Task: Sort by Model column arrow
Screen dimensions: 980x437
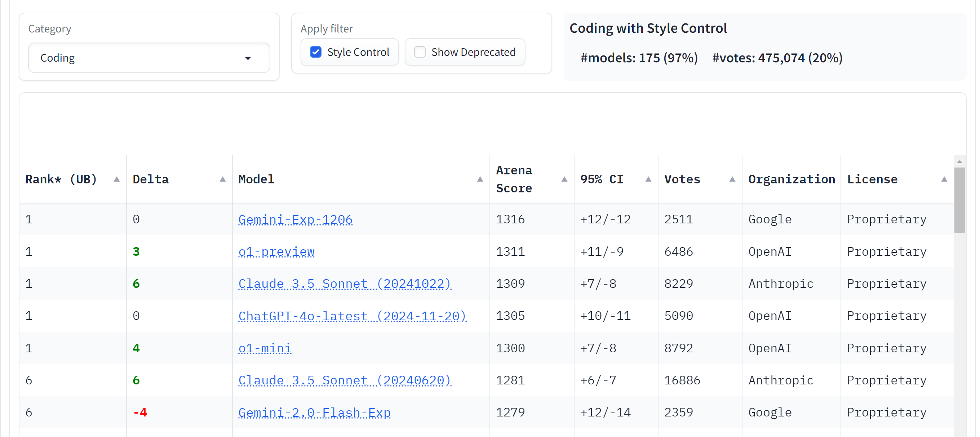Action: coord(480,179)
